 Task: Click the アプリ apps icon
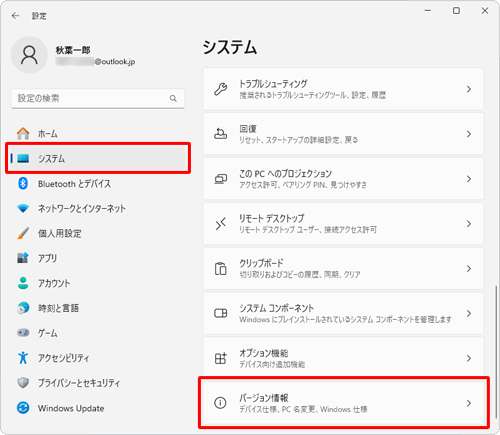pos(23,258)
